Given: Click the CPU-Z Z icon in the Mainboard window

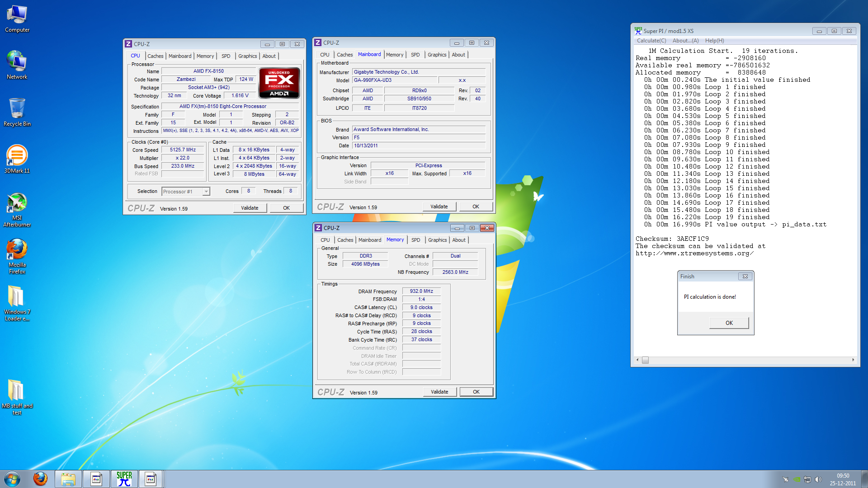Looking at the screenshot, I should [318, 42].
